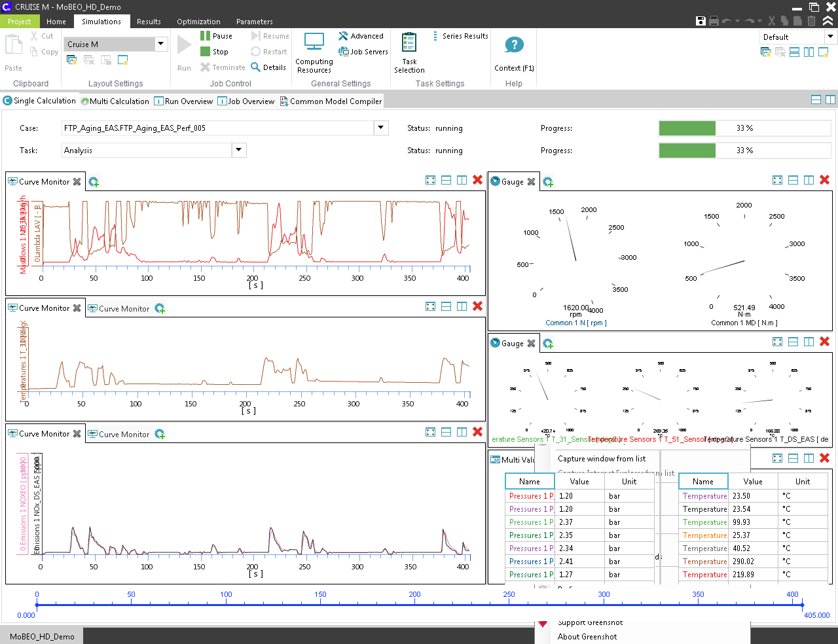Image resolution: width=838 pixels, height=644 pixels.
Task: Open Advanced general settings
Action: pos(361,36)
